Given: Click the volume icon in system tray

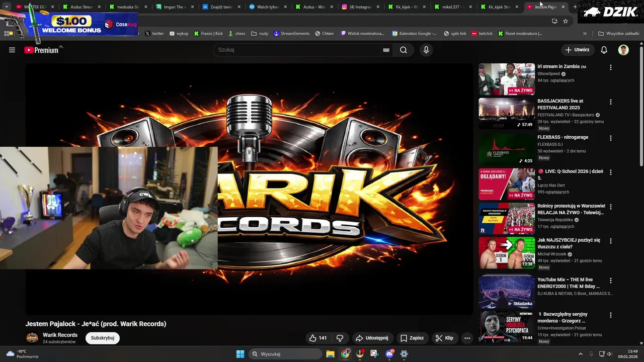Looking at the screenshot, I should 610,354.
